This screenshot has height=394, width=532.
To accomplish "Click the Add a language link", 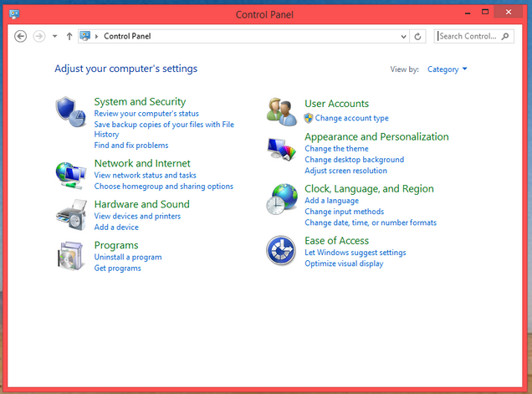I will [331, 201].
